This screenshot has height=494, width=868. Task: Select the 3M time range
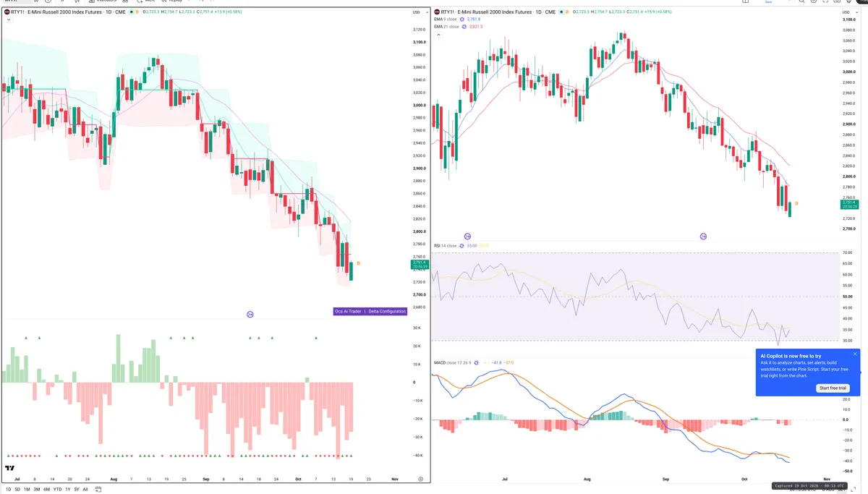click(37, 490)
